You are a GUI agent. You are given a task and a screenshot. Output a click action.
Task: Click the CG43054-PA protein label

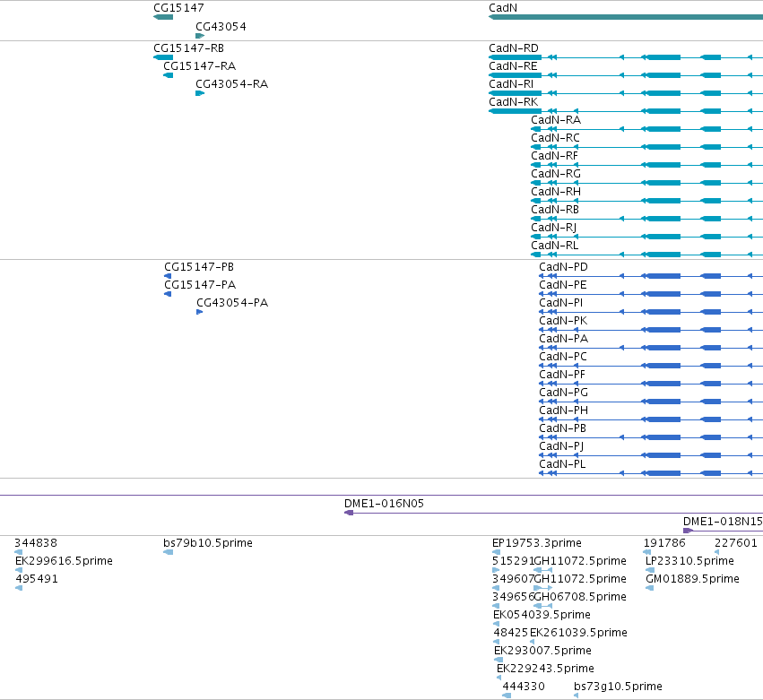click(232, 303)
